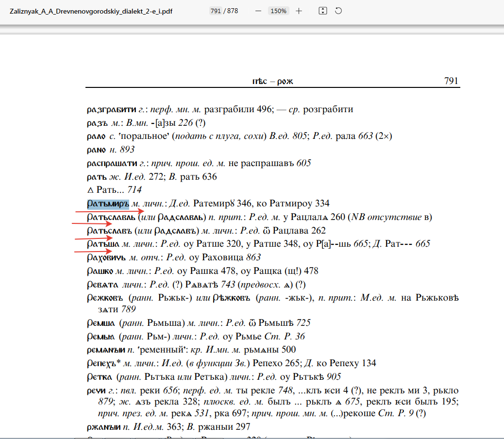Click the text не распрашавъ 605
This screenshot has width=504, height=439.
click(x=269, y=163)
